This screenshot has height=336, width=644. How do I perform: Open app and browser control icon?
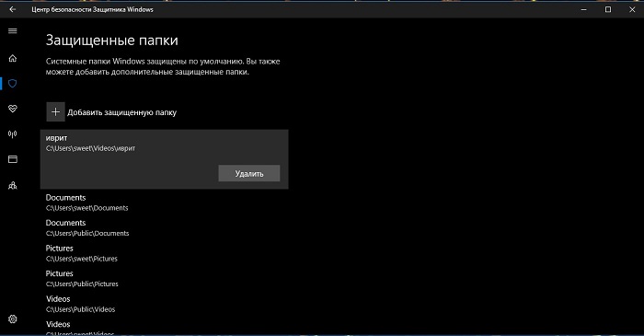point(13,159)
